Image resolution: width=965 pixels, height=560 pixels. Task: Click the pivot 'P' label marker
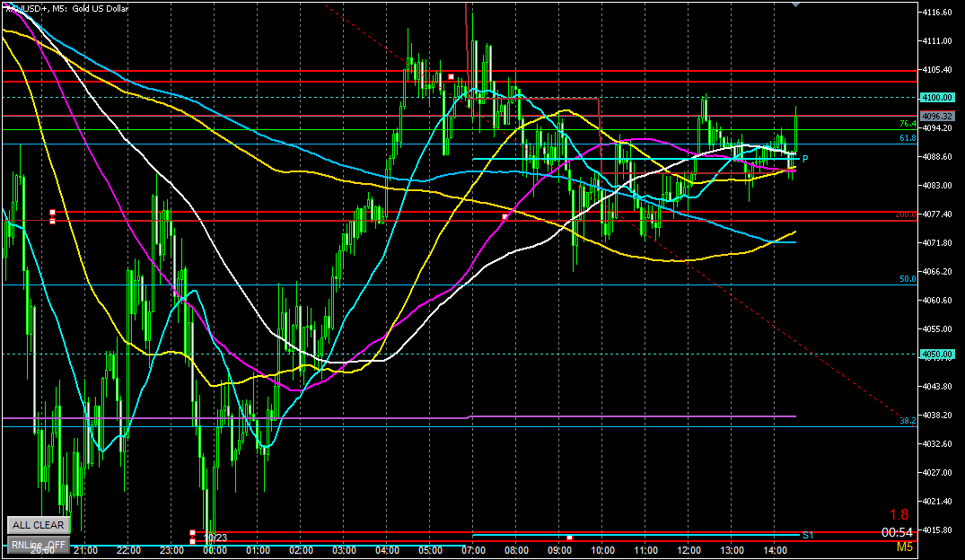[804, 159]
